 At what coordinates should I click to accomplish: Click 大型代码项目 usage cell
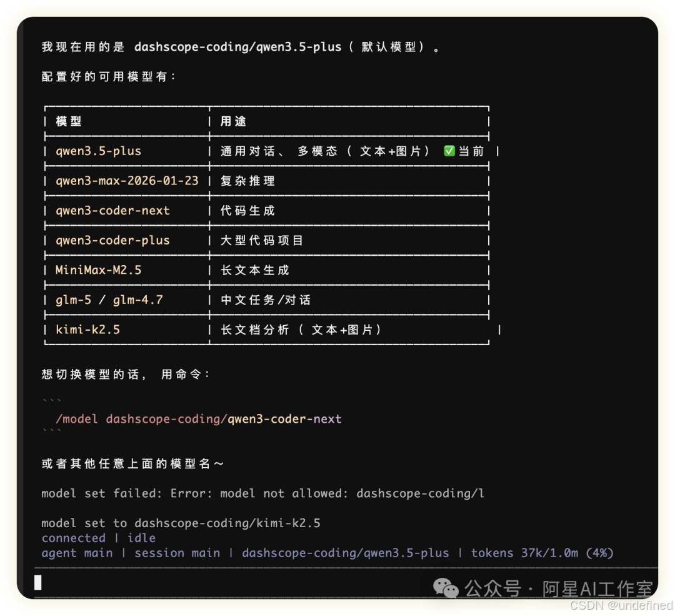262,240
